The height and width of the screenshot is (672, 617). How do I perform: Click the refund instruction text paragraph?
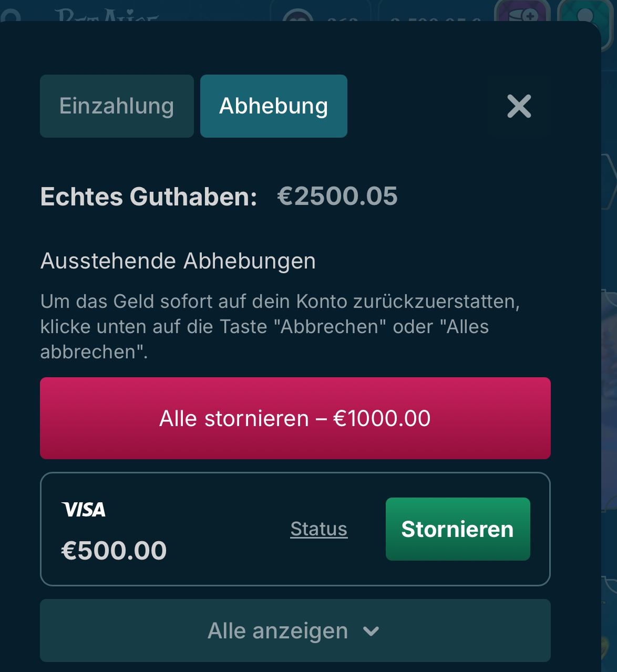click(280, 326)
